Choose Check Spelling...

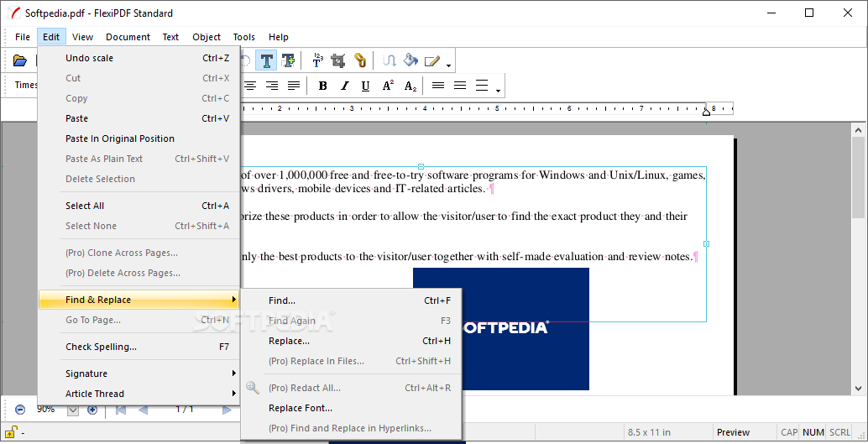[x=139, y=347]
